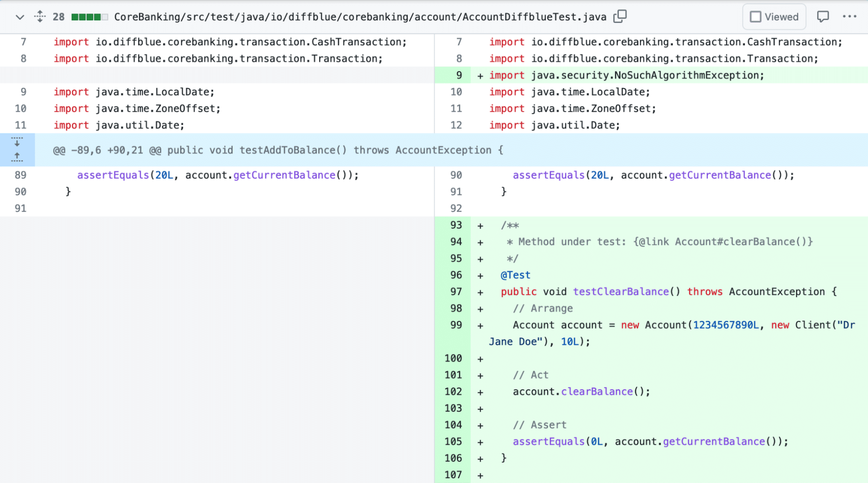868x483 pixels.
Task: Click the right import java.time.LocalDate line
Action: 570,92
